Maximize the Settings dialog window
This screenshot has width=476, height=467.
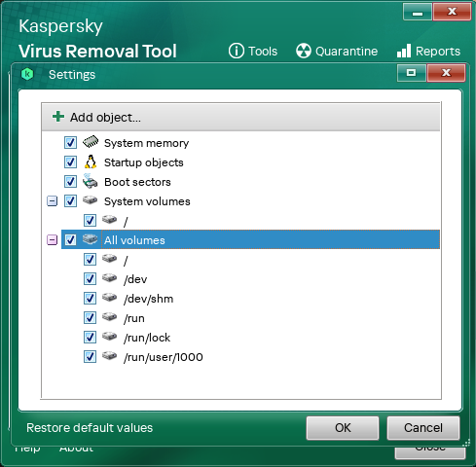click(x=412, y=73)
